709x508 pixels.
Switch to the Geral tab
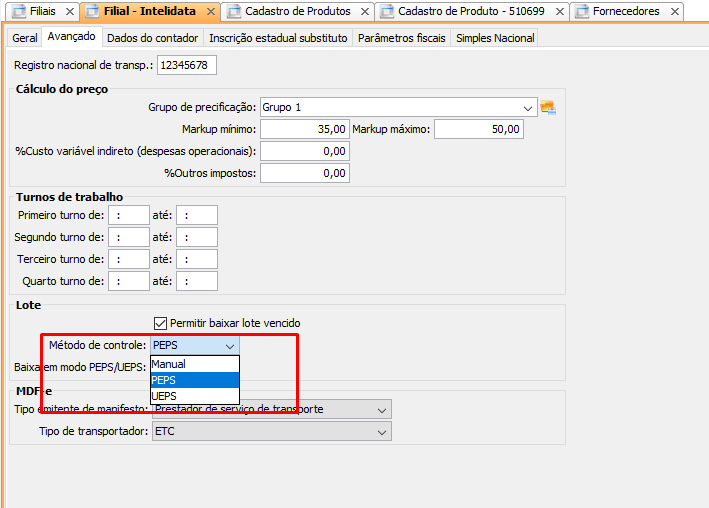point(25,38)
